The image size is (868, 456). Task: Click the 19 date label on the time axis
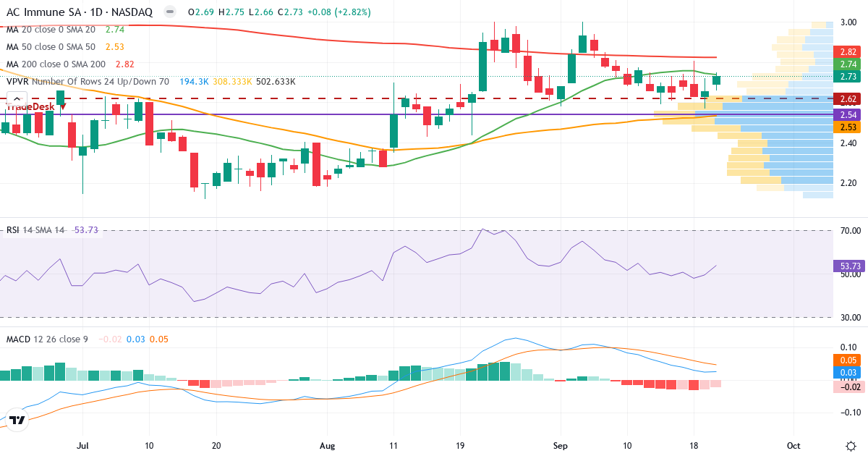(x=460, y=444)
